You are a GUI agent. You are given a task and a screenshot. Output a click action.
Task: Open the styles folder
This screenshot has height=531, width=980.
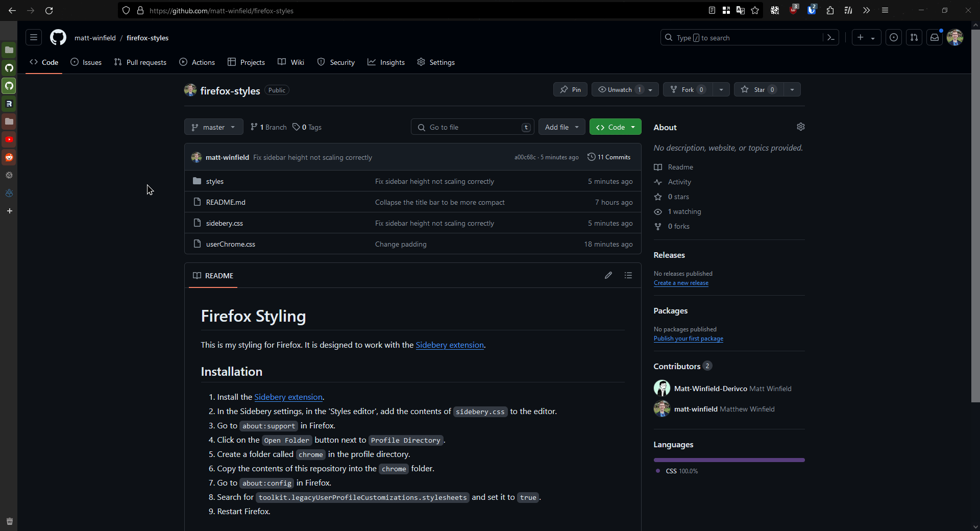point(215,181)
